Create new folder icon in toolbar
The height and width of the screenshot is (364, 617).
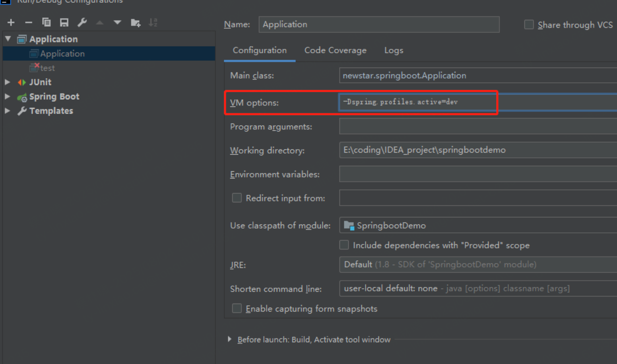coord(136,23)
